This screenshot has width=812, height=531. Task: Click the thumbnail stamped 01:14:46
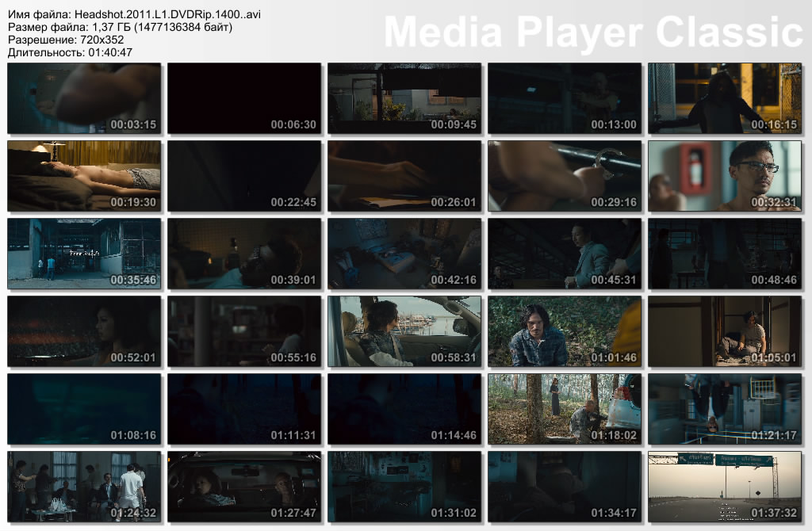404,409
